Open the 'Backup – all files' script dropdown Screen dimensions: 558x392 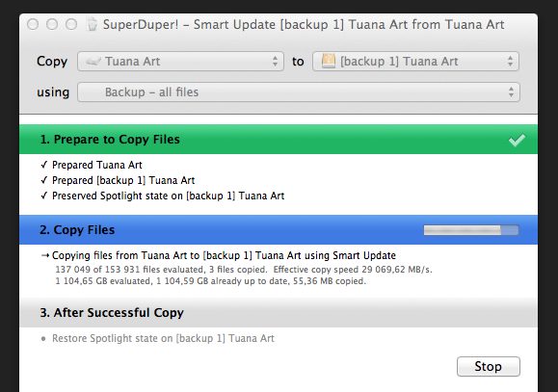299,92
